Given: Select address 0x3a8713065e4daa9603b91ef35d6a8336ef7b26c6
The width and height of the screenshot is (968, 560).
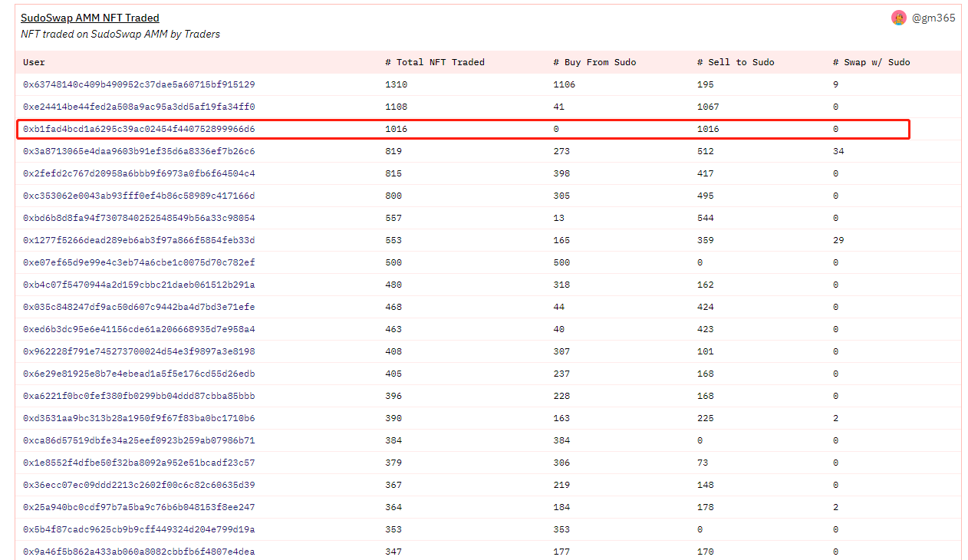Looking at the screenshot, I should click(139, 151).
